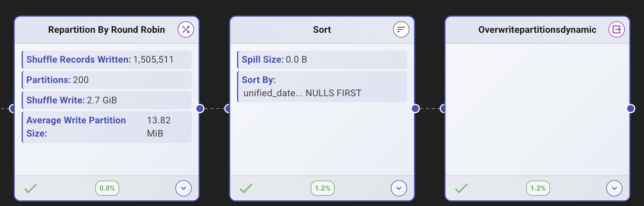The width and height of the screenshot is (644, 206).
Task: Click the sort icon in Sort node header
Action: pyautogui.click(x=401, y=29)
